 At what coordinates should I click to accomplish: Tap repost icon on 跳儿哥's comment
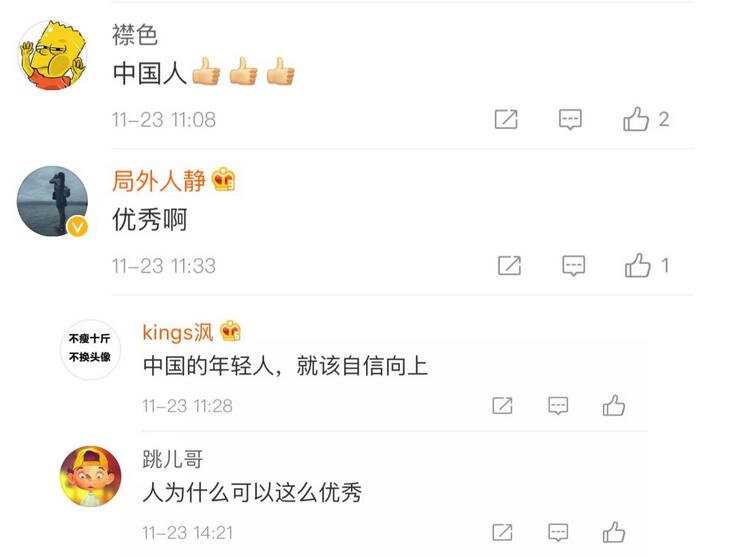[503, 532]
